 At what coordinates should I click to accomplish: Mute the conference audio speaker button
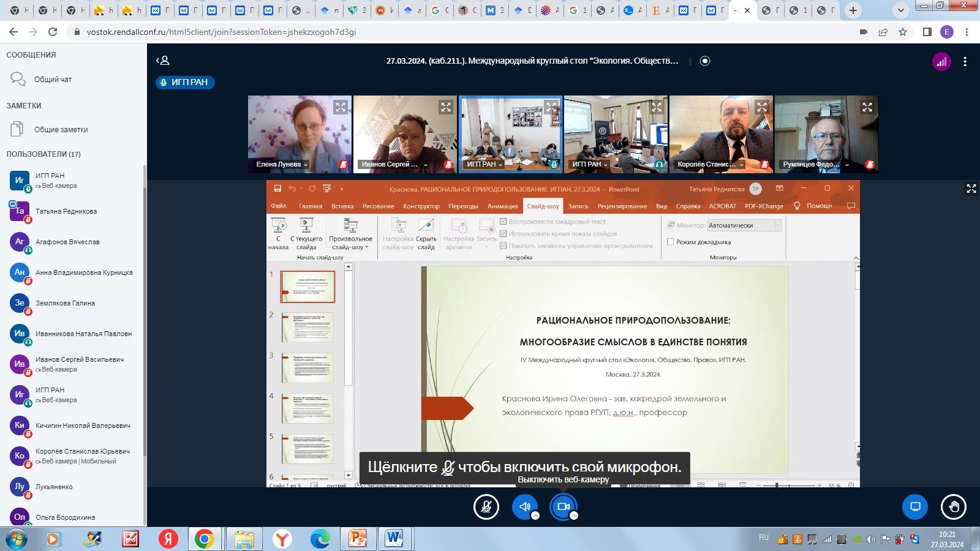pyautogui.click(x=525, y=507)
